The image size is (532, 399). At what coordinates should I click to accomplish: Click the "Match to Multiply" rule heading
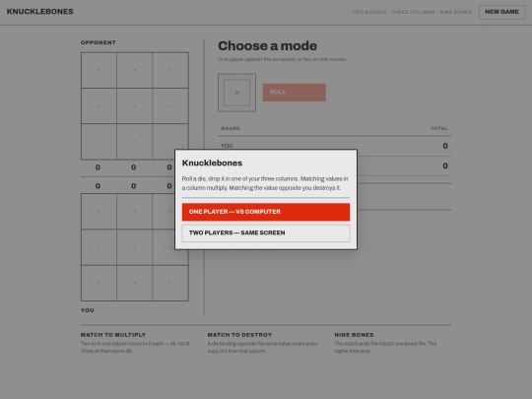click(x=113, y=335)
